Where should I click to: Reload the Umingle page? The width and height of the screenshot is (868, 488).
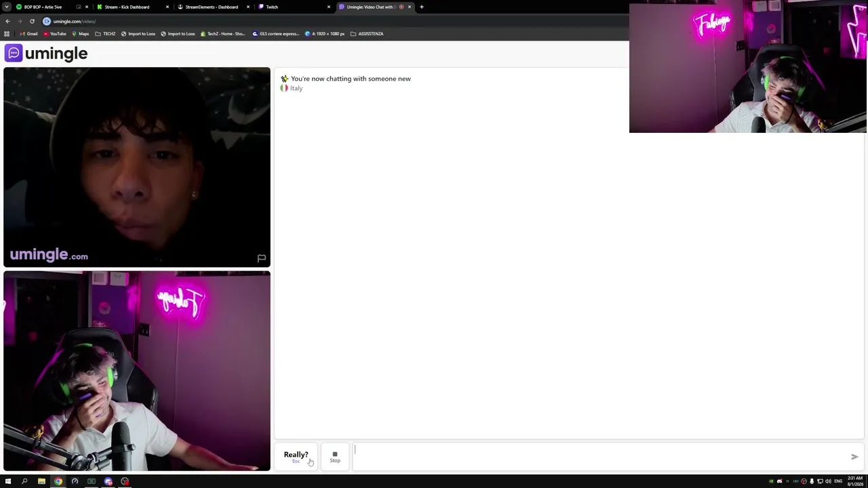coord(32,21)
